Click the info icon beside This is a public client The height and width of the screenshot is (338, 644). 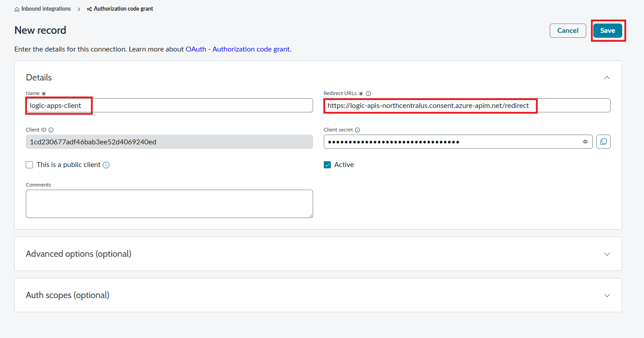[106, 164]
